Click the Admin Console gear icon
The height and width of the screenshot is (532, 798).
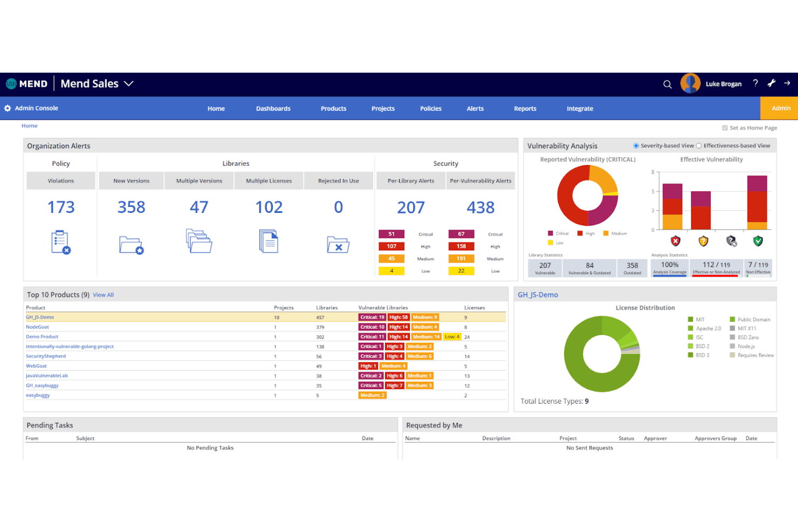[8, 108]
